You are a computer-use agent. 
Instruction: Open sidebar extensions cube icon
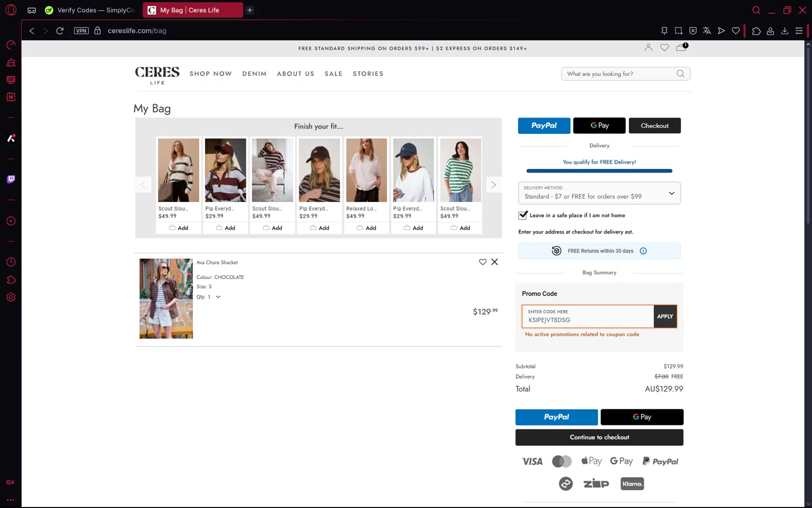coord(11,279)
